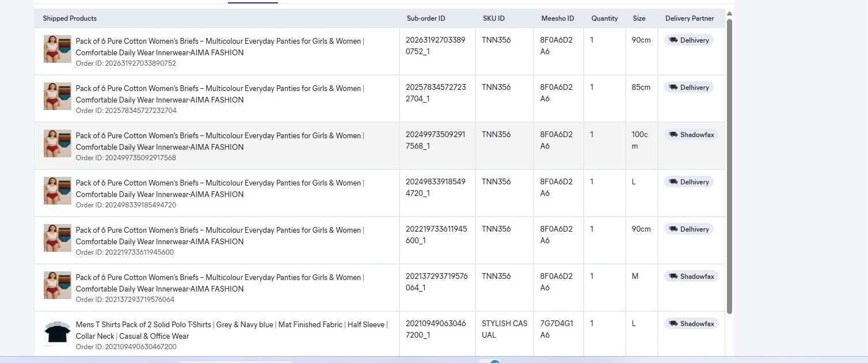Screen dimensions: 868x363
Task: Open the Mens T Shirts Pack of 2 product title
Action: [x=231, y=330]
